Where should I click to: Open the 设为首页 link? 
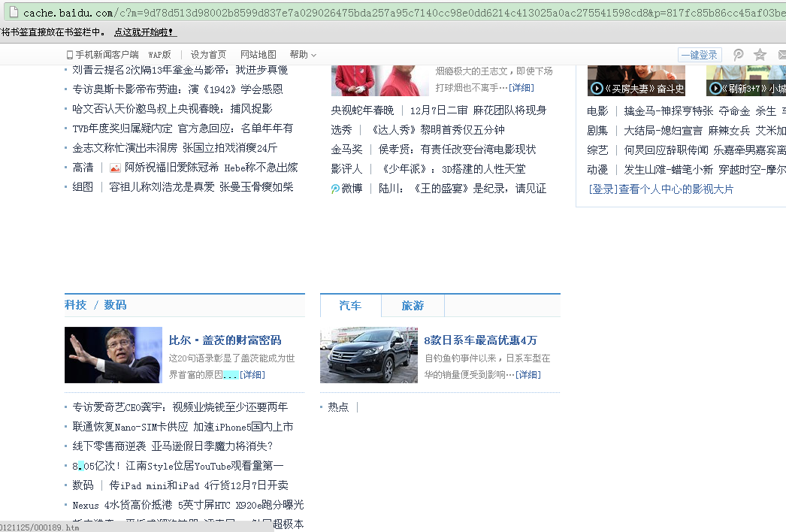click(x=208, y=55)
